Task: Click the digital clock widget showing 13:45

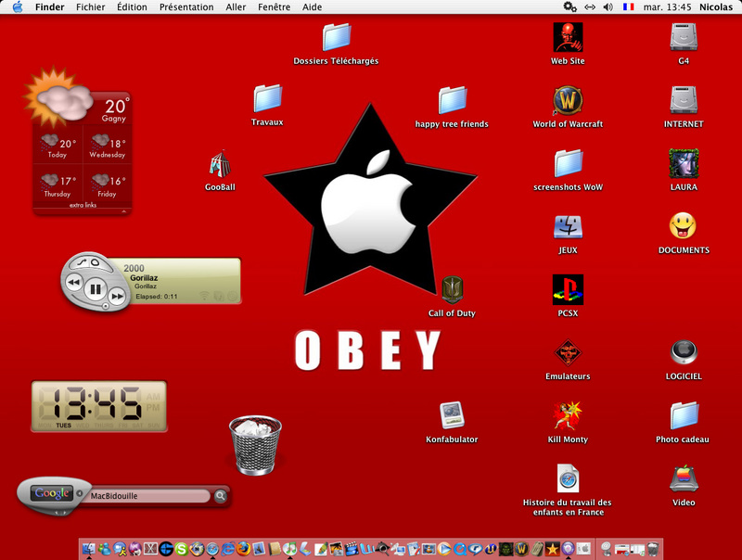Action: point(99,406)
